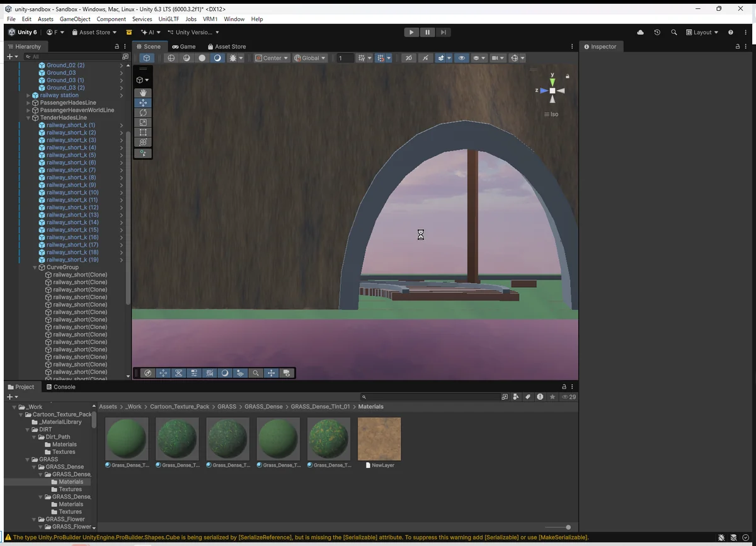Open the Undo History icon
756x546 pixels.
tap(657, 32)
